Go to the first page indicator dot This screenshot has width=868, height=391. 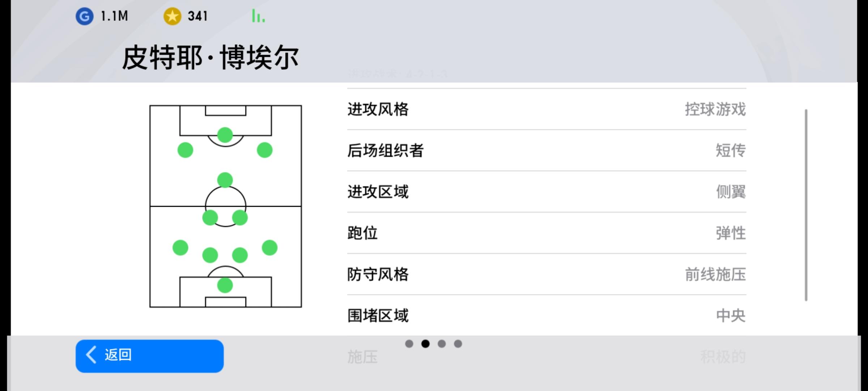tap(409, 344)
